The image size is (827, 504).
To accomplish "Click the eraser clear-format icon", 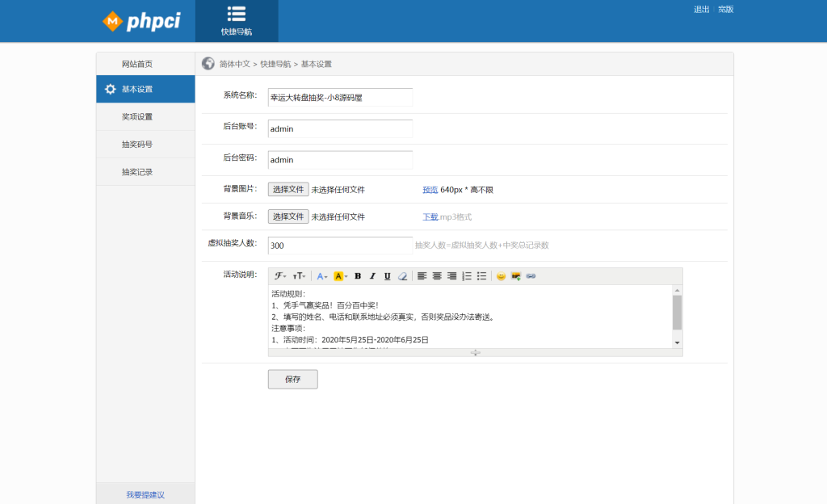I will point(402,276).
